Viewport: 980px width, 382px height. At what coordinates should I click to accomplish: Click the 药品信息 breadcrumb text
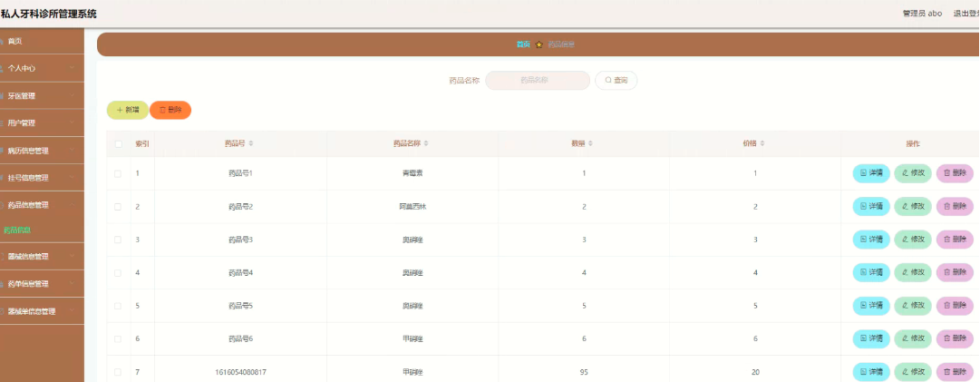(x=561, y=44)
